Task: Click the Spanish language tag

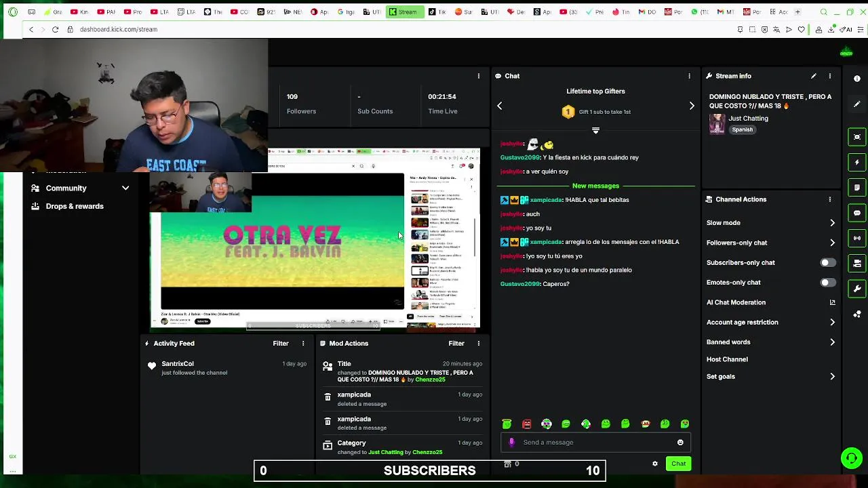Action: pyautogui.click(x=742, y=130)
